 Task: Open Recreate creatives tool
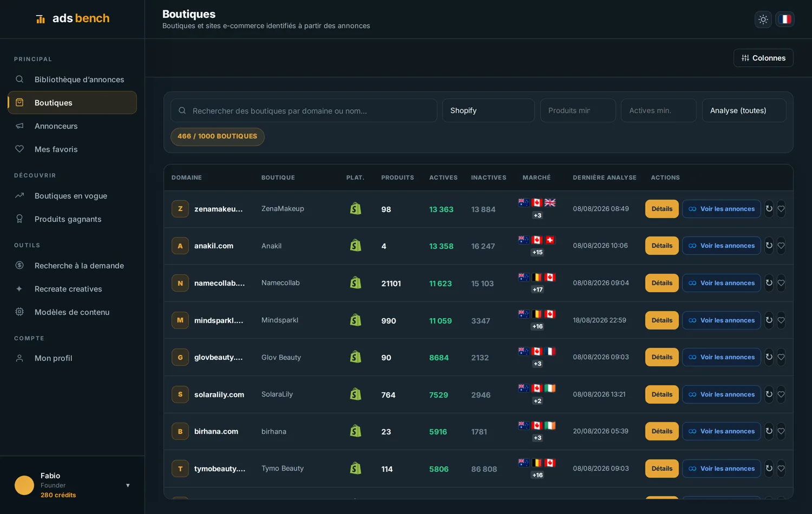coord(72,289)
